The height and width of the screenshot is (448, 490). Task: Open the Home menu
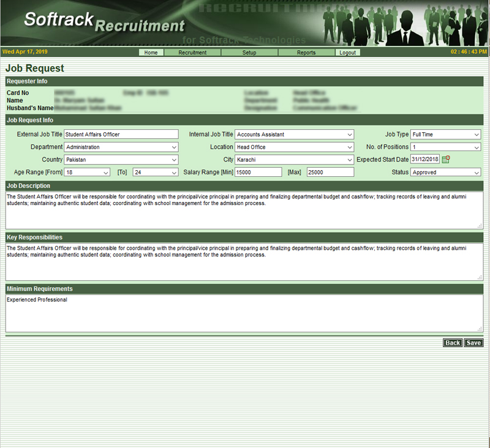151,53
